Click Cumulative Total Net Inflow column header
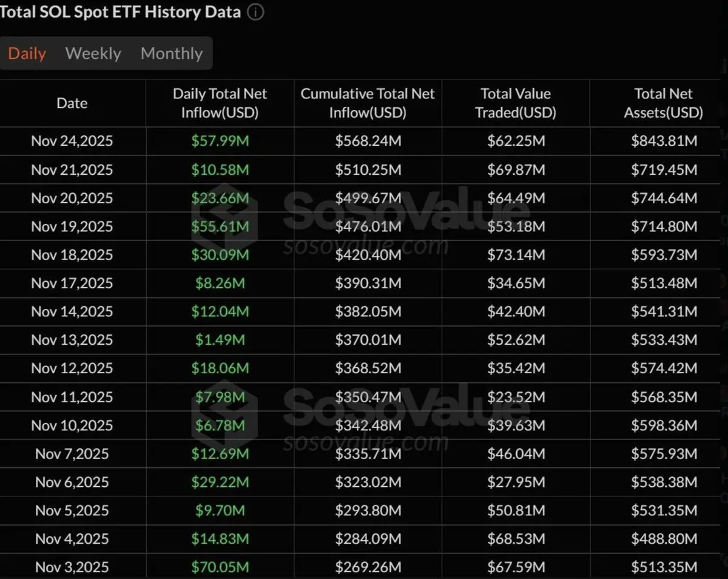The width and height of the screenshot is (728, 579). [x=368, y=103]
